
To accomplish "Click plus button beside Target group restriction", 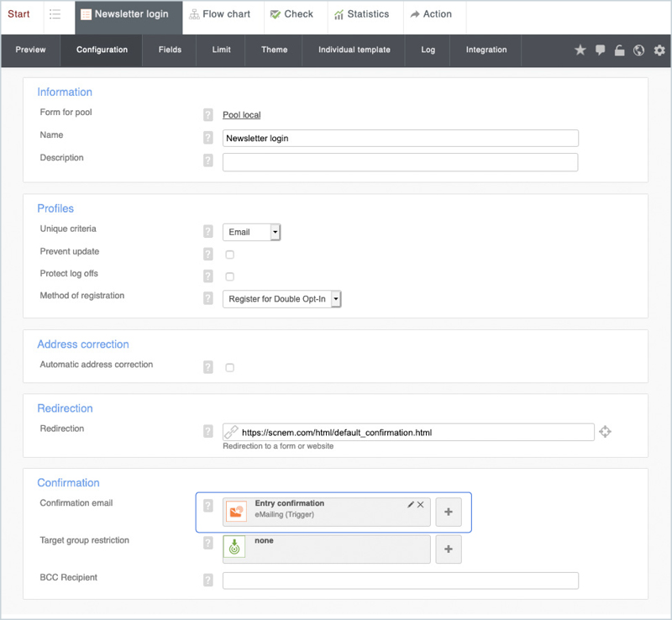I will click(x=448, y=549).
